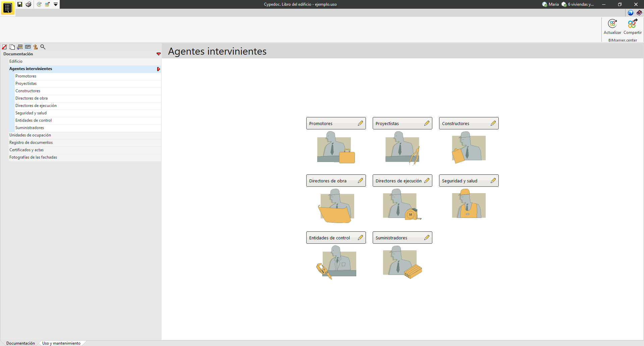Viewport: 644px width, 346px height.
Task: Open the Directores de ejecución button in the main panel
Action: click(x=402, y=180)
